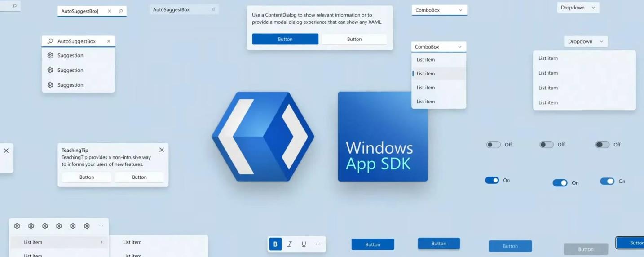Close the TeachingTip with its X
644x257 pixels.
pyautogui.click(x=162, y=150)
